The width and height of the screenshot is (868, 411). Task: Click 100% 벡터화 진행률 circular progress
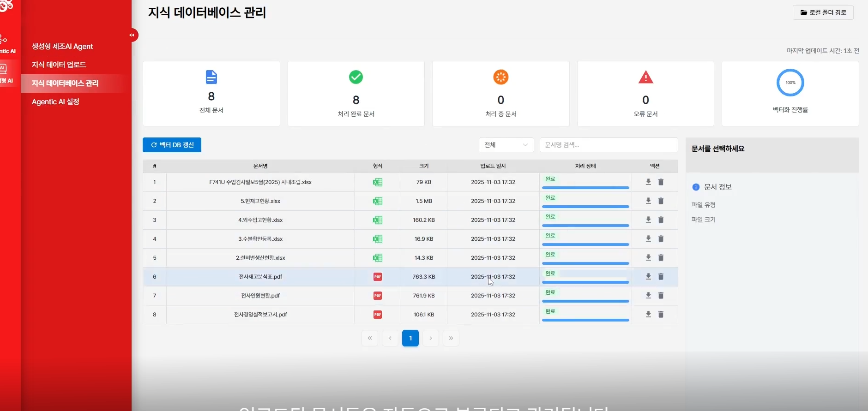coord(790,83)
